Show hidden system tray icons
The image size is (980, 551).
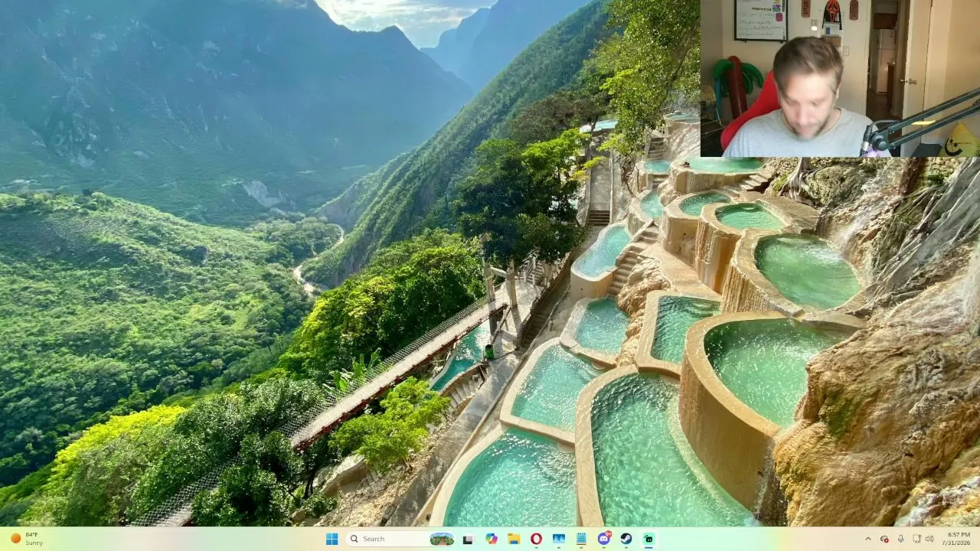pyautogui.click(x=867, y=539)
